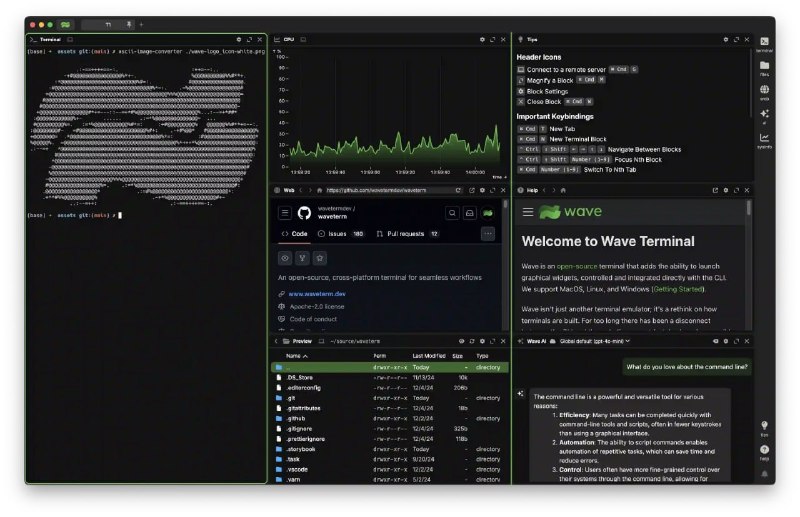Open the Help page in external browser
Viewport: 800px width, 517px height.
(715, 190)
